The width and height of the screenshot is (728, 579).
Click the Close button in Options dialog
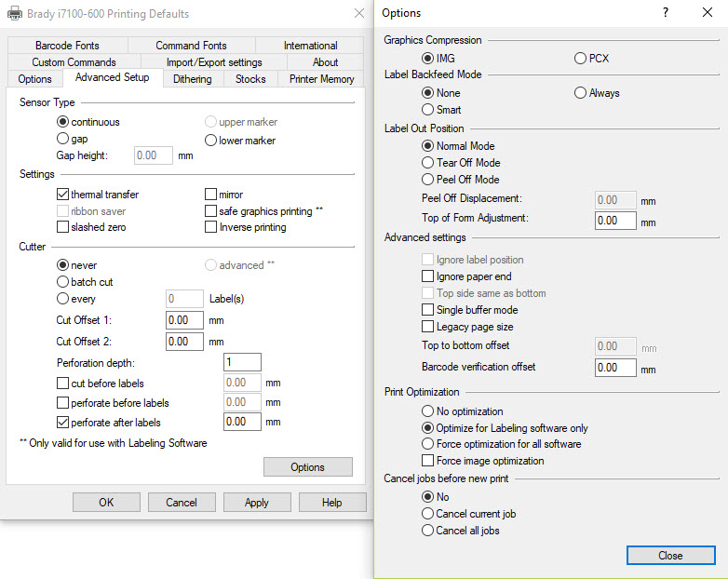pyautogui.click(x=670, y=556)
